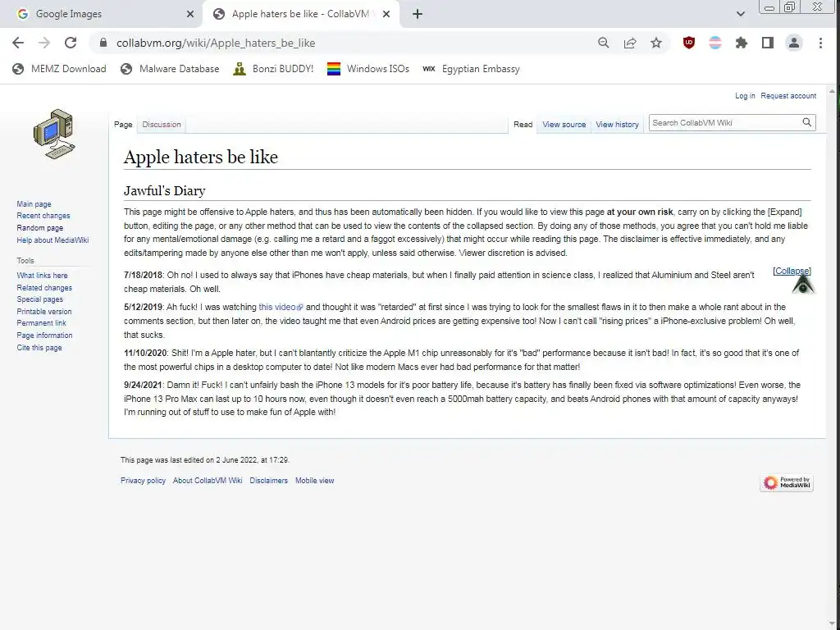The image size is (840, 630).
Task: Click the striped flag extension icon
Action: pyautogui.click(x=715, y=43)
